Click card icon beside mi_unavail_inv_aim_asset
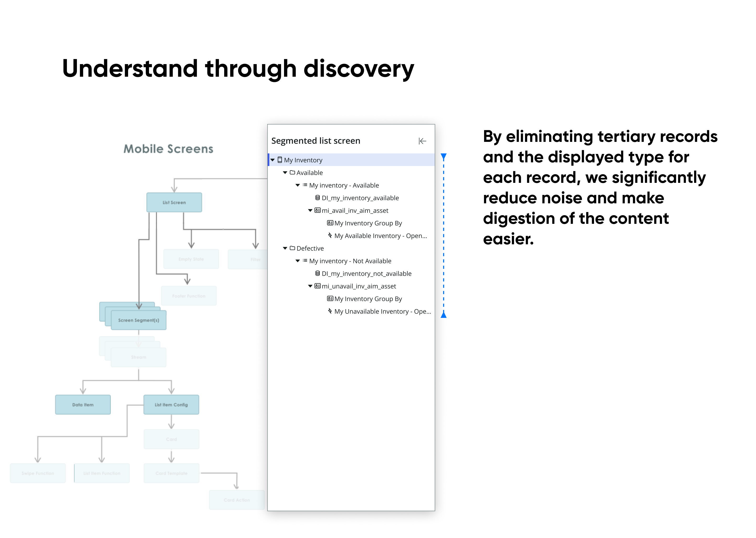Screen dimensions: 756x538 click(317, 286)
